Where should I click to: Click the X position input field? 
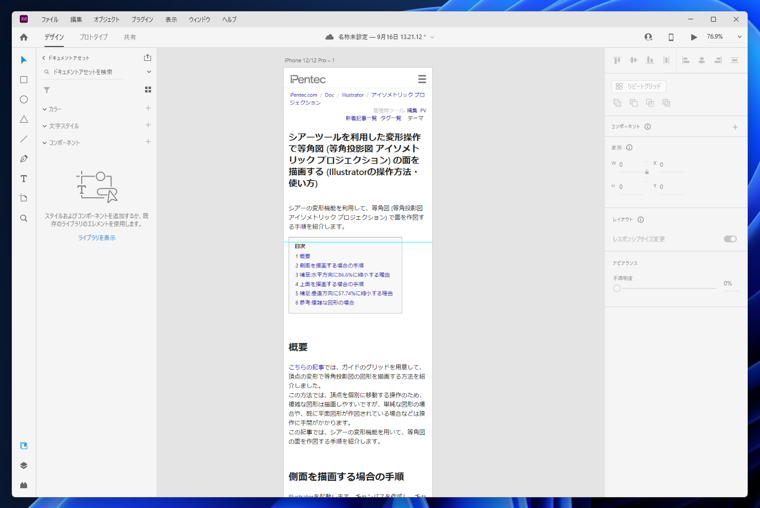(671, 165)
